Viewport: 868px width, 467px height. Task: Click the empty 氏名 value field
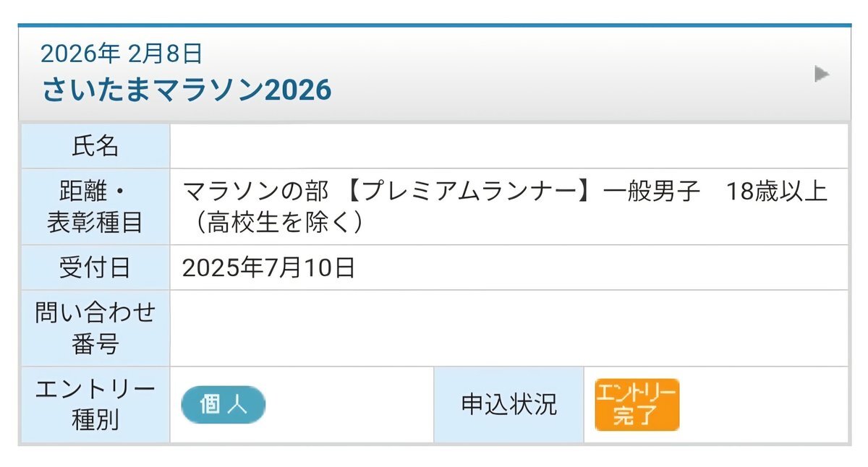pos(509,146)
